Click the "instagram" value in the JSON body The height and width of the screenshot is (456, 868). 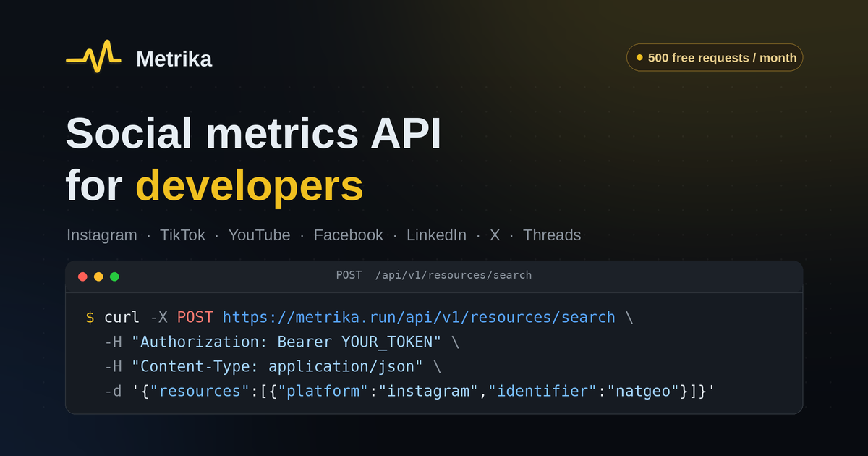pyautogui.click(x=430, y=391)
